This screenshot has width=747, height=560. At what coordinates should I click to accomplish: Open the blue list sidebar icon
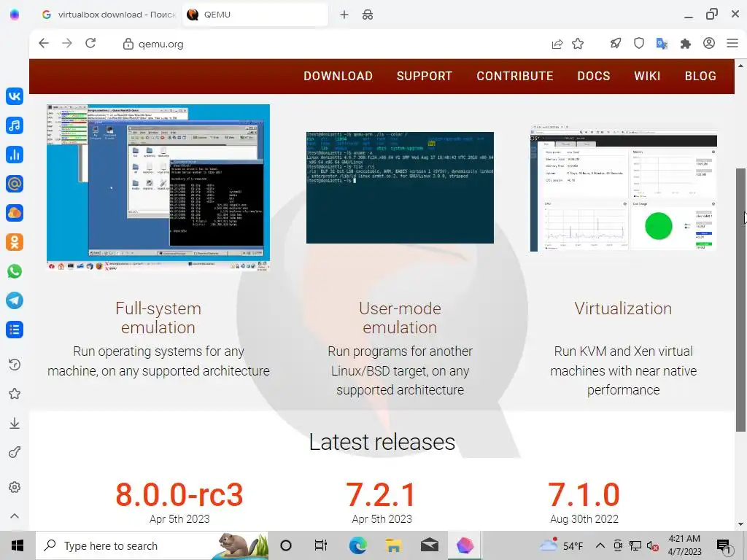click(15, 330)
